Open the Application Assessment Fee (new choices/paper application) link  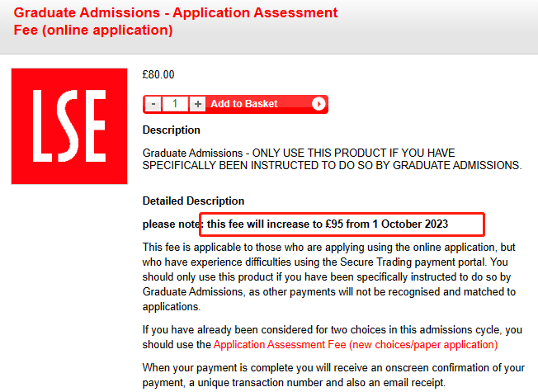(356, 345)
